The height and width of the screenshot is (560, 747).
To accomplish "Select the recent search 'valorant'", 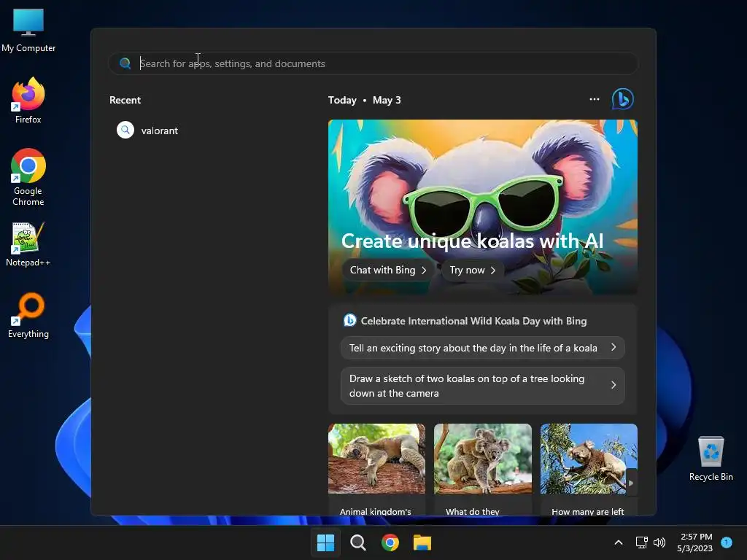I will click(x=159, y=131).
